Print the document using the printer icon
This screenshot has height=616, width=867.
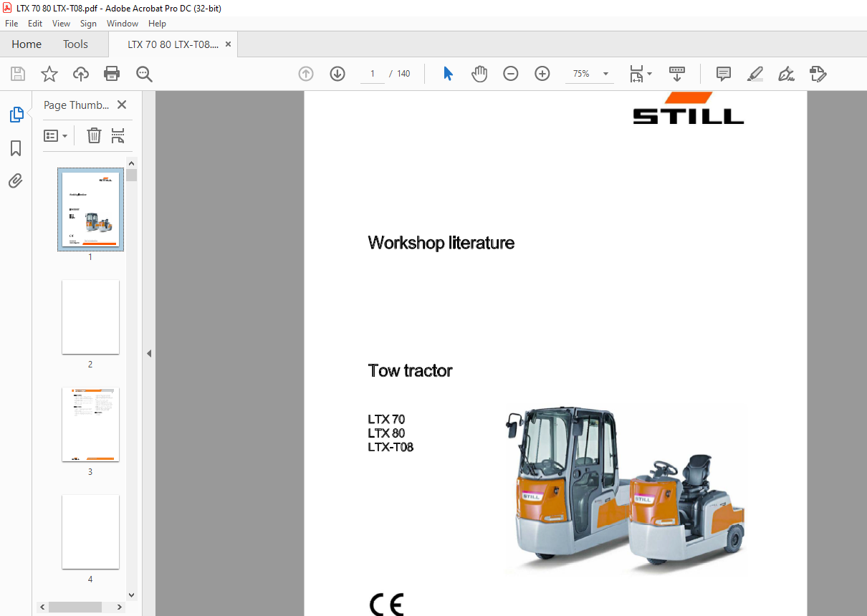(112, 74)
